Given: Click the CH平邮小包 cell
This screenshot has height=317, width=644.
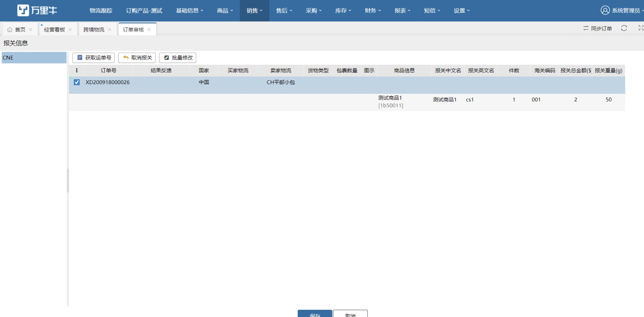Looking at the screenshot, I should click(281, 82).
